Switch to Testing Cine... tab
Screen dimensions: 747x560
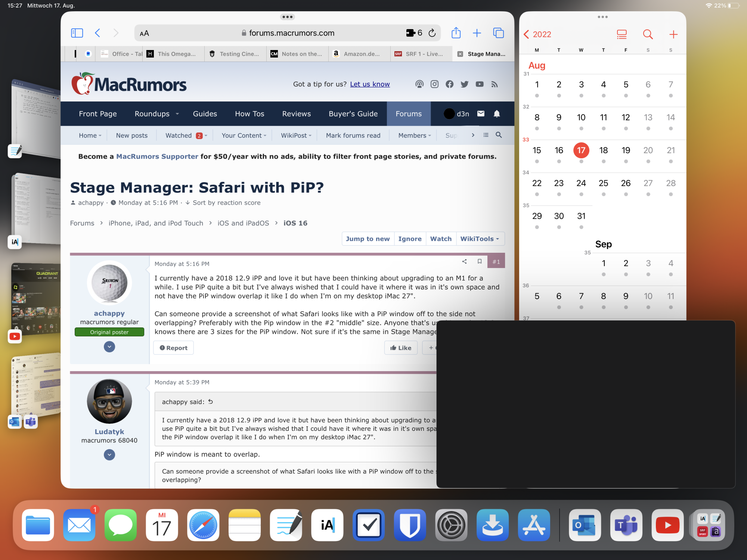[x=235, y=54]
